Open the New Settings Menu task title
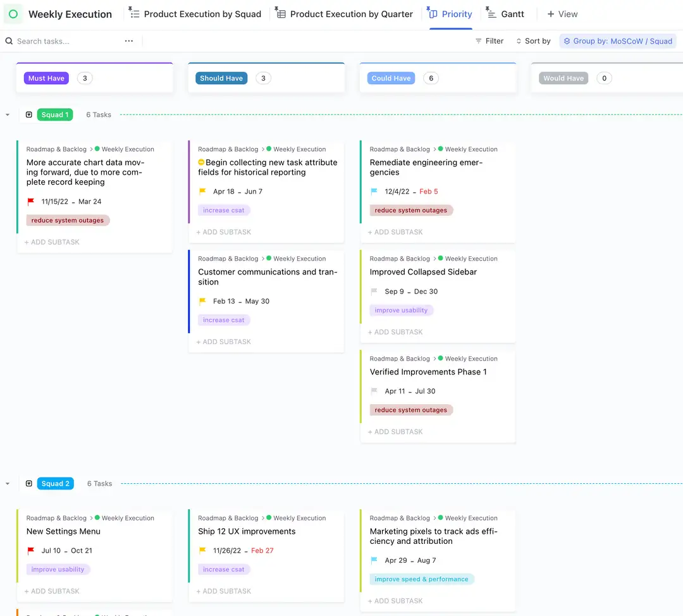Screen dimensions: 683x616 (63, 531)
